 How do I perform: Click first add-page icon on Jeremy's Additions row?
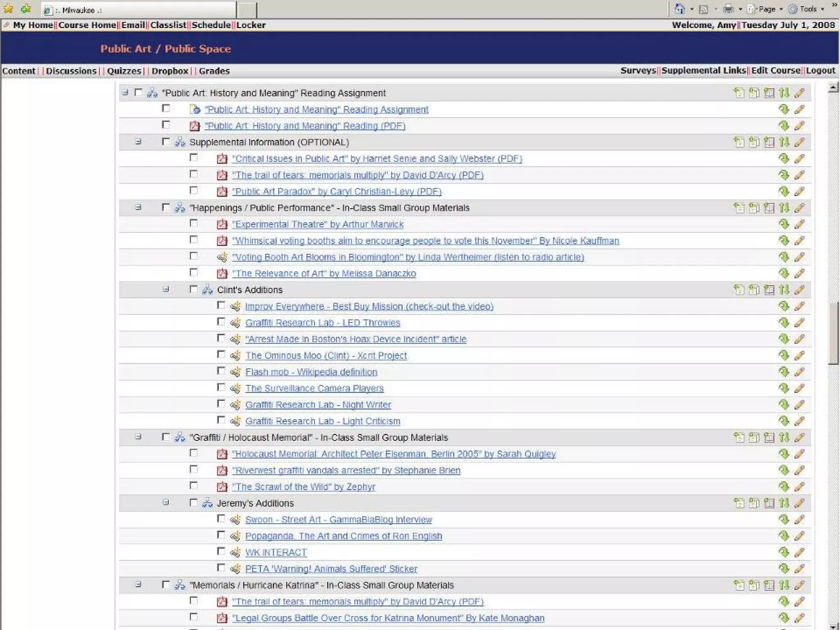click(x=739, y=503)
